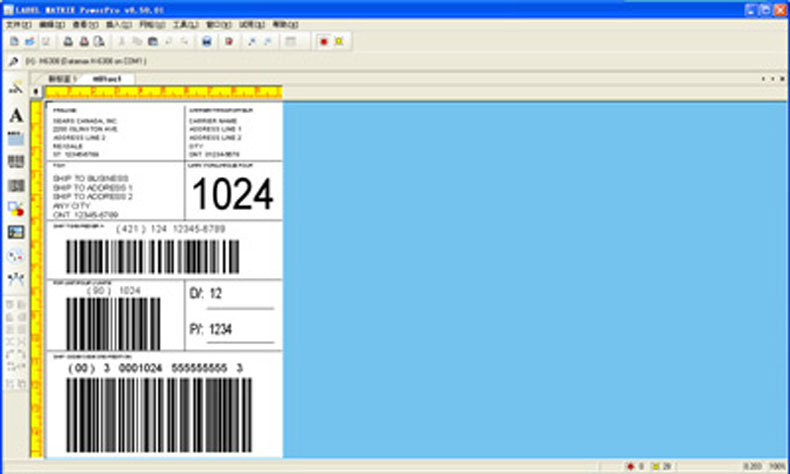Click the zoom out magnifier icon

[x=268, y=41]
